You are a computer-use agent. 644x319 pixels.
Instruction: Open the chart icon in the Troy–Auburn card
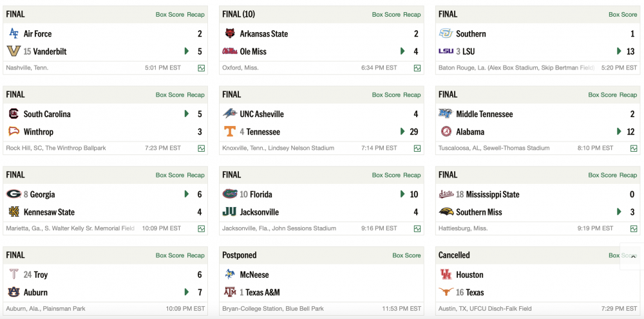pos(202,308)
